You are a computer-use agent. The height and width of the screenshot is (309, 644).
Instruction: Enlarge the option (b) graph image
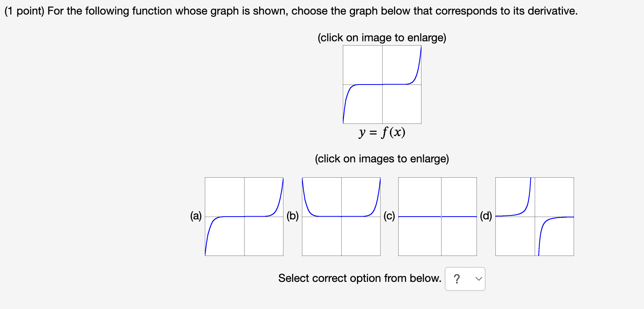tap(340, 216)
